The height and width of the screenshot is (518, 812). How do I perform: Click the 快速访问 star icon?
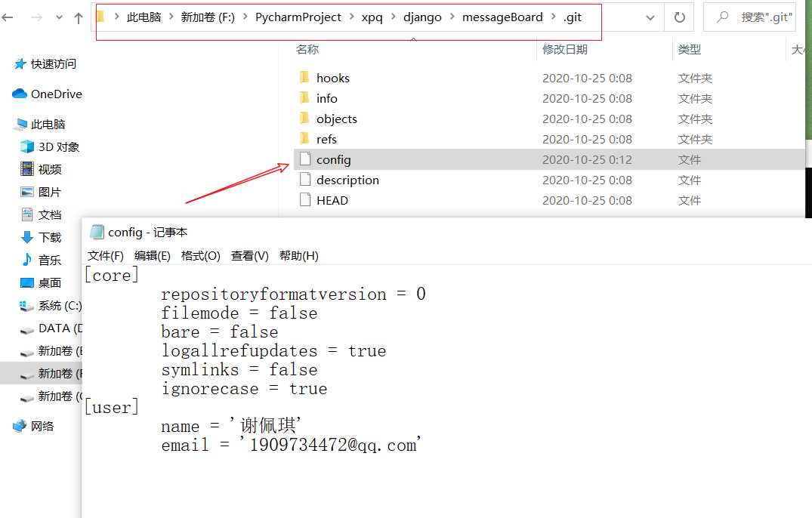[20, 63]
